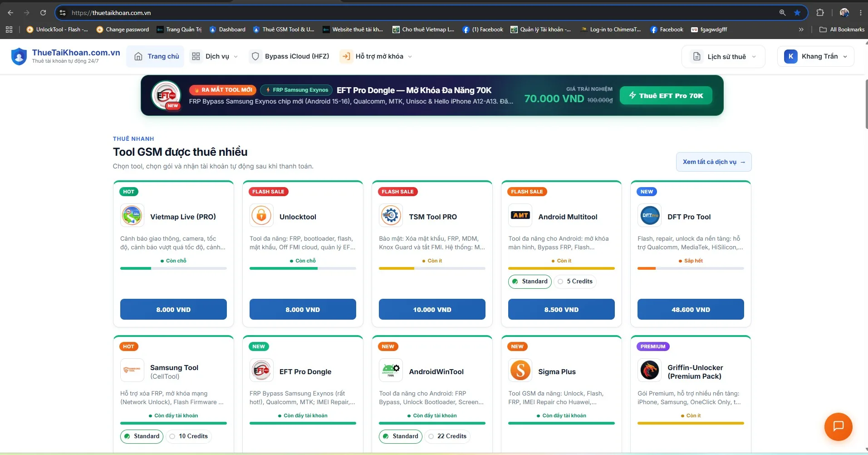Click Xem tất cả dịch vụ link
868x455 pixels.
pyautogui.click(x=714, y=162)
